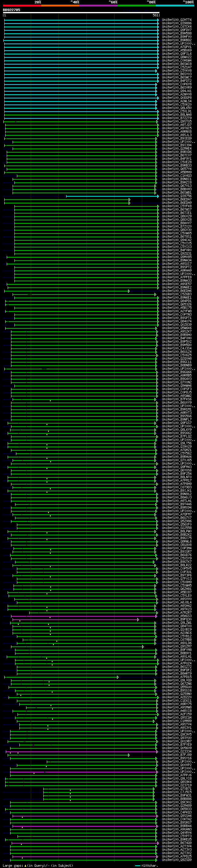Image resolution: width=197 pixels, height=868 pixels.
Task: Click hit label UniRef100_A5BU69
Action: [176, 50]
